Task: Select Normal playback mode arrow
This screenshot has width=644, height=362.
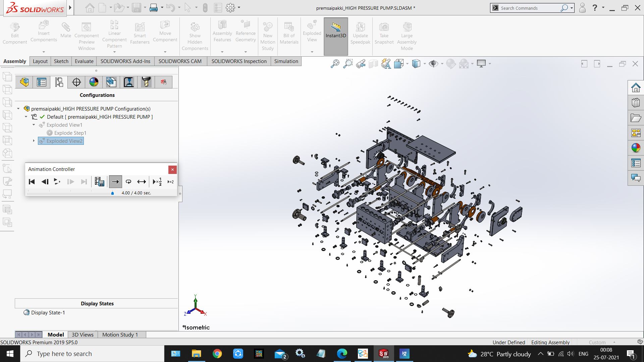Action: tap(115, 182)
